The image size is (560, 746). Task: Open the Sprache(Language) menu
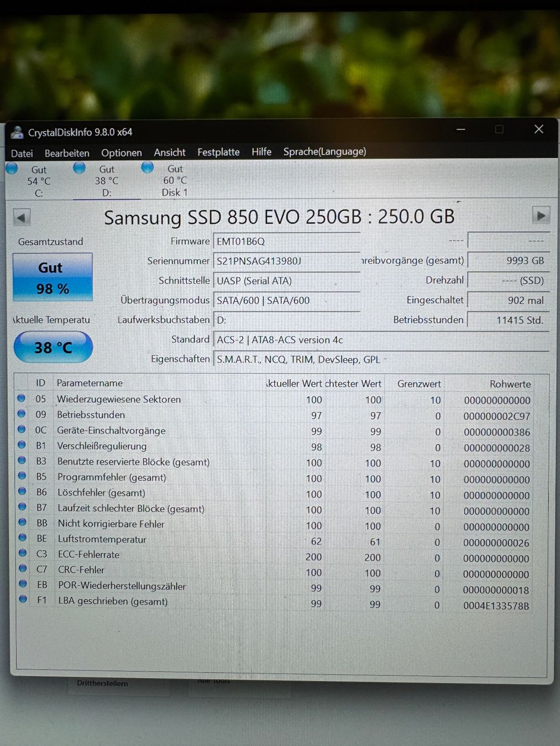tap(325, 151)
